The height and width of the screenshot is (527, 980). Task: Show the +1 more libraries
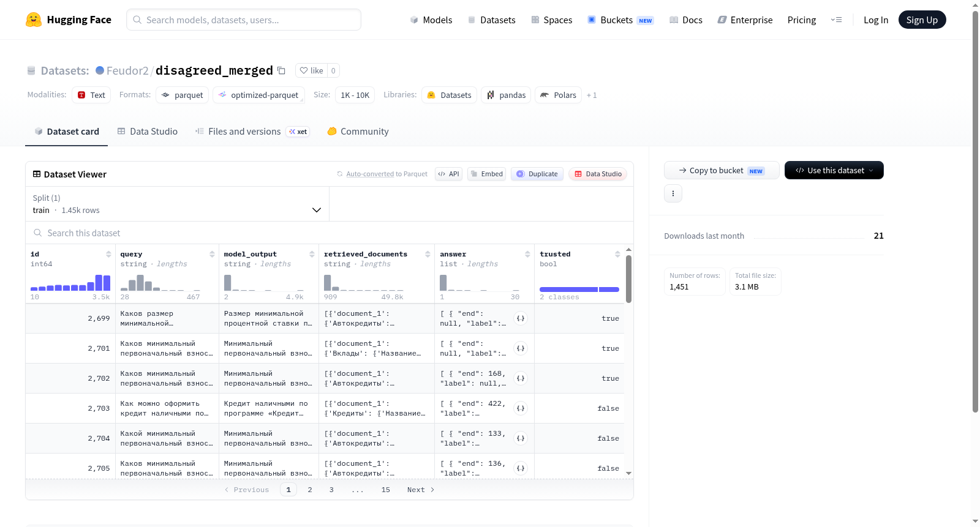[x=592, y=95]
